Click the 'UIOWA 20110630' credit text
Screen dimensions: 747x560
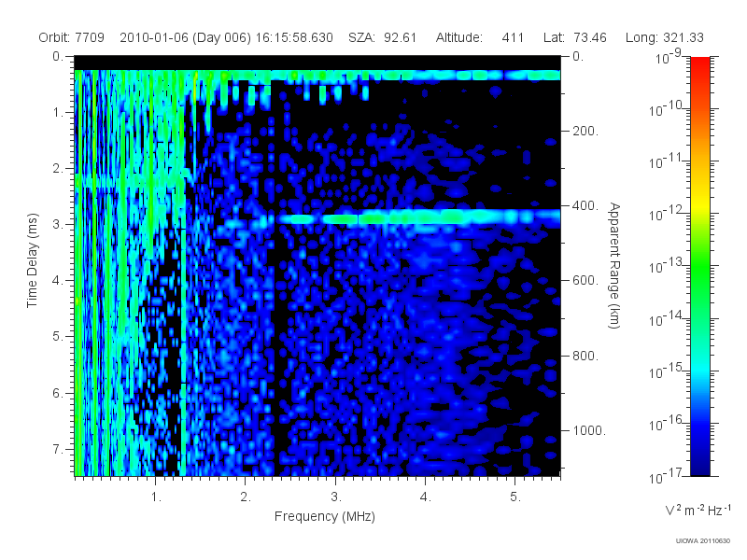(x=703, y=541)
